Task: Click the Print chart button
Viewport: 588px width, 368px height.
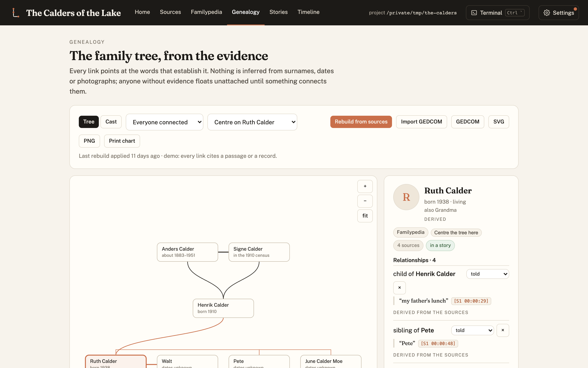Action: 122,141
